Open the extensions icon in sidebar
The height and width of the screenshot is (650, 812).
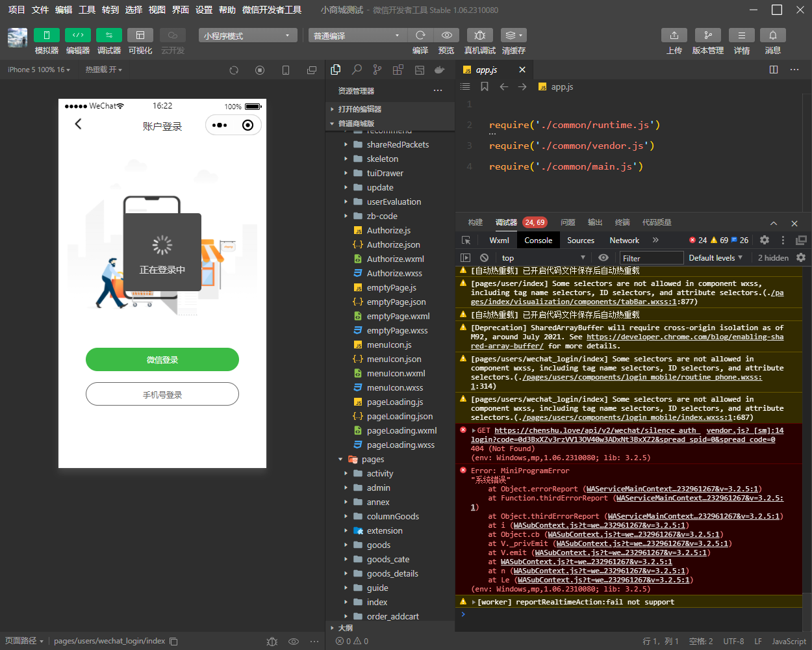398,70
